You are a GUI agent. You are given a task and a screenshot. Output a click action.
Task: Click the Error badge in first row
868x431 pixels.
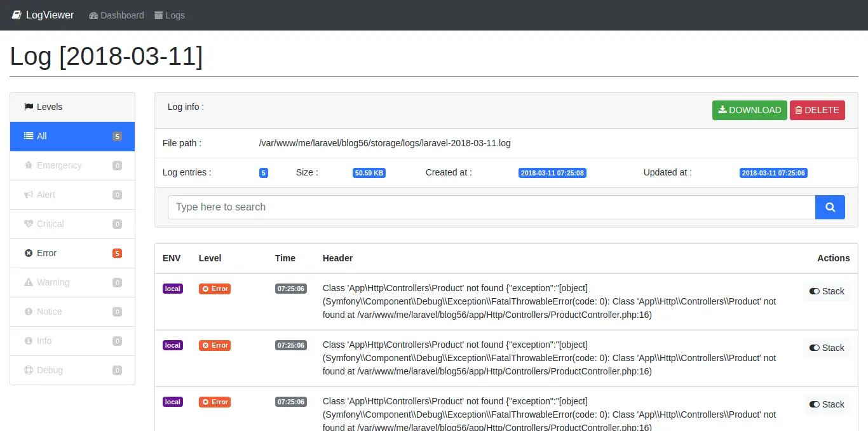click(x=215, y=289)
